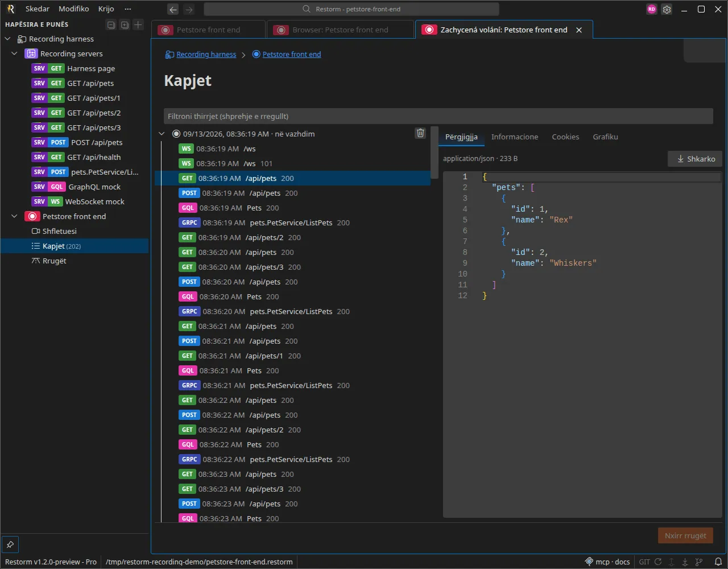Collapse the Recording harness tree node
Viewport: 728px width, 569px height.
[8, 39]
